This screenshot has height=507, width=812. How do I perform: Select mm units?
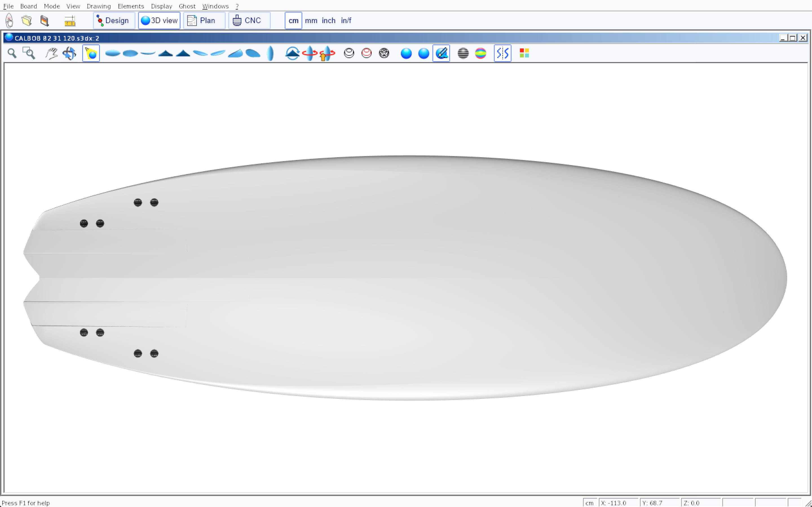[x=311, y=21]
